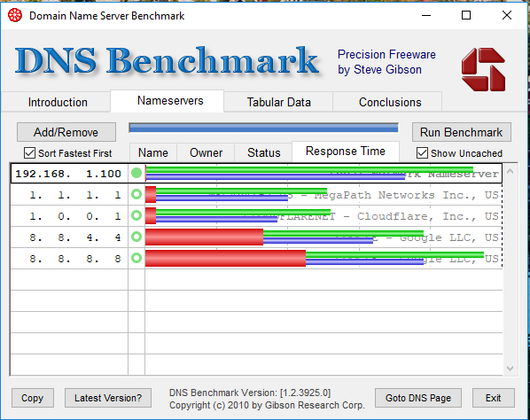The width and height of the screenshot is (530, 420).
Task: Click scrollbar up arrow in nameserver list
Action: (x=510, y=171)
